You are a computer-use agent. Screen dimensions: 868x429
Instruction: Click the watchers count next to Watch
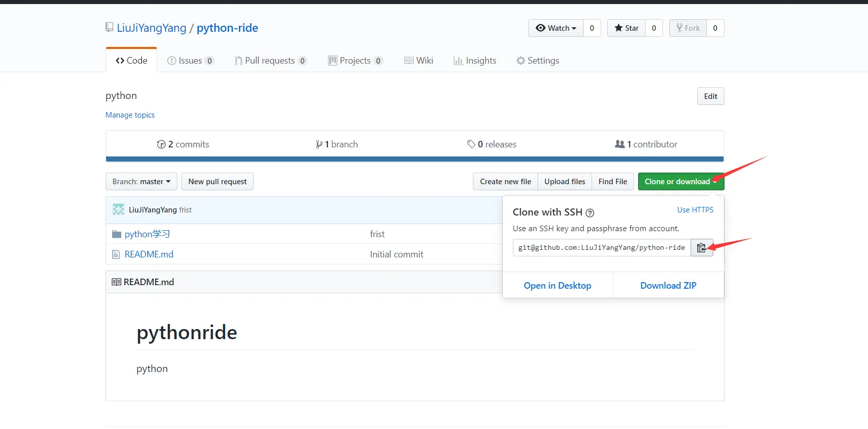tap(592, 28)
